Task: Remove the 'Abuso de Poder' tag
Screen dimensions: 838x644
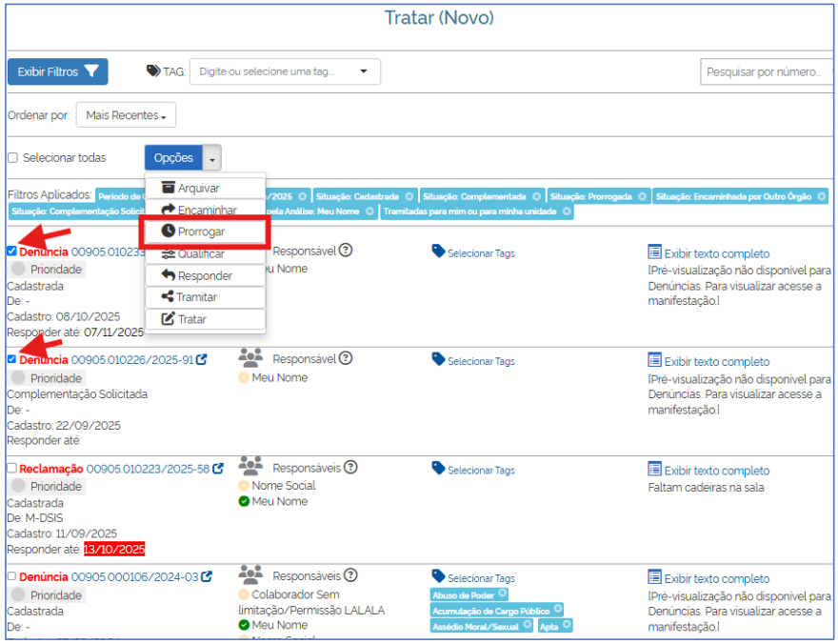Action: click(504, 594)
